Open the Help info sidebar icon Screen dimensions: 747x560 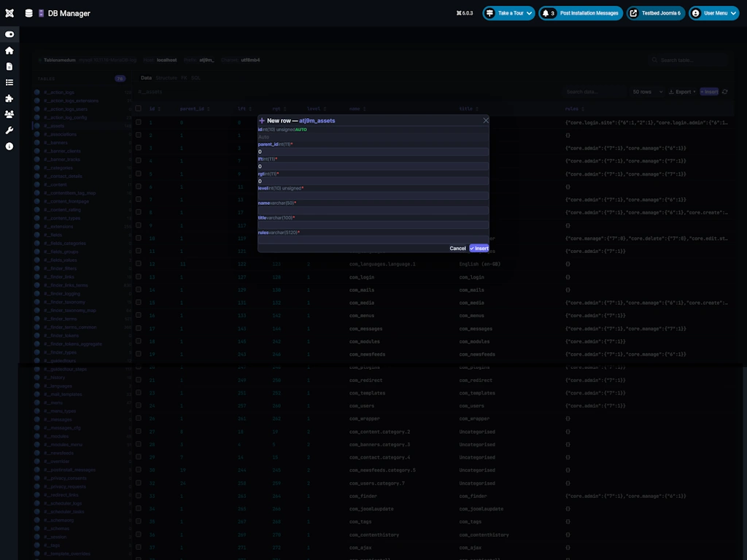[9, 146]
